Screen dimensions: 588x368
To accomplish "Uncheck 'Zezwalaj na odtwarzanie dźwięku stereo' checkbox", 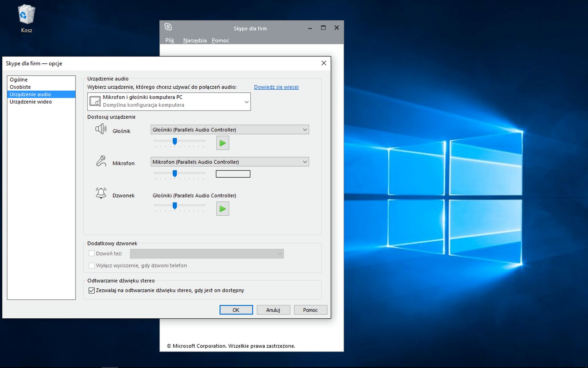I will tap(92, 290).
